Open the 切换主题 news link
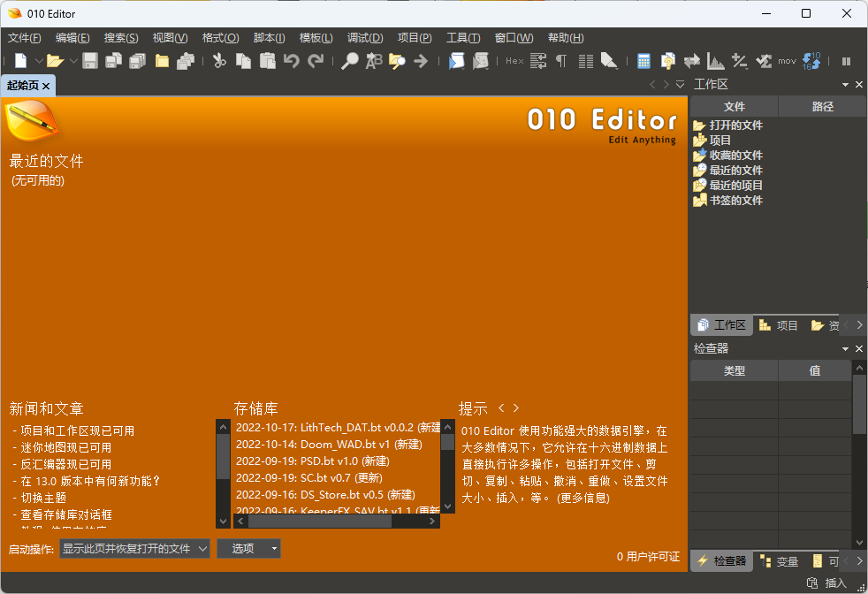 (43, 498)
